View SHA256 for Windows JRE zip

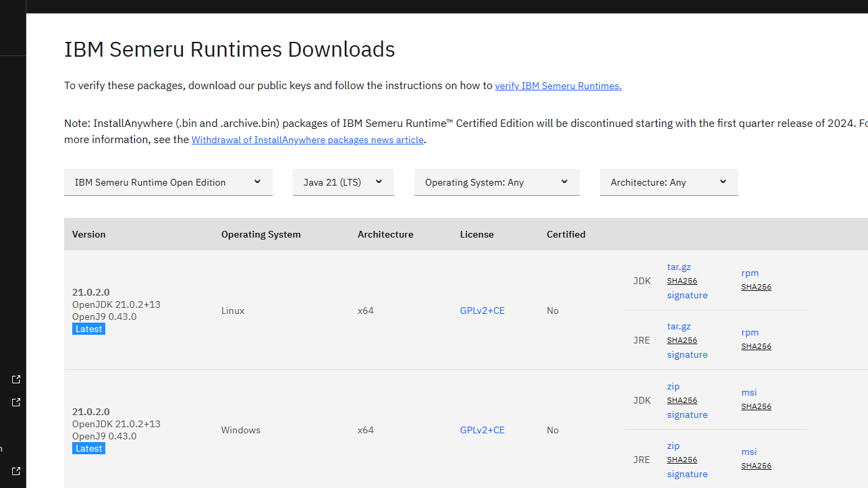pyautogui.click(x=682, y=460)
